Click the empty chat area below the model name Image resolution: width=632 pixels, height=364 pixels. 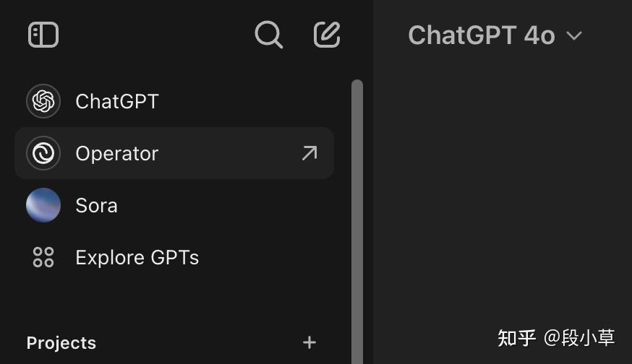499,188
